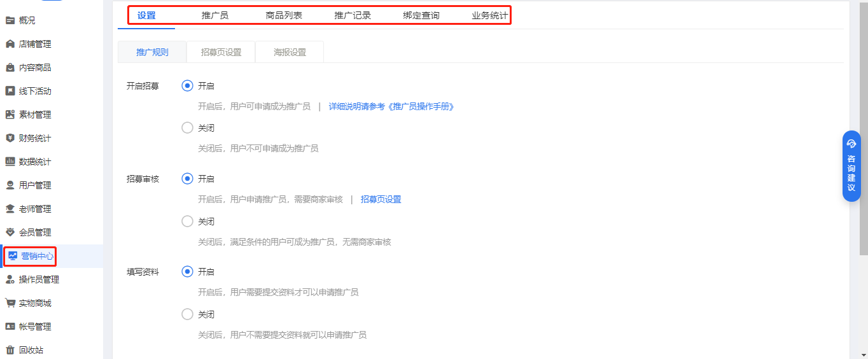The image size is (868, 359).
Task: Open the 设置 top tab
Action: (146, 15)
